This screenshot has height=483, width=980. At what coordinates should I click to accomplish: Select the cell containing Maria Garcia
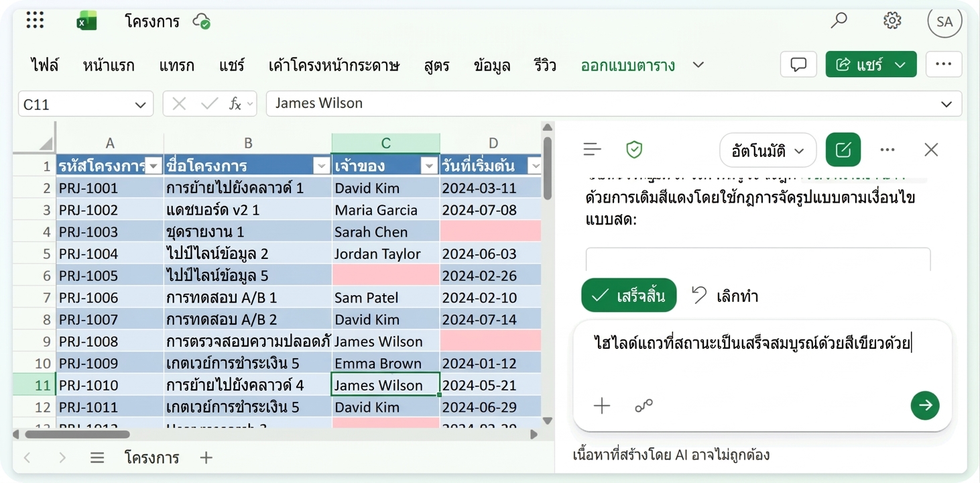(x=385, y=210)
